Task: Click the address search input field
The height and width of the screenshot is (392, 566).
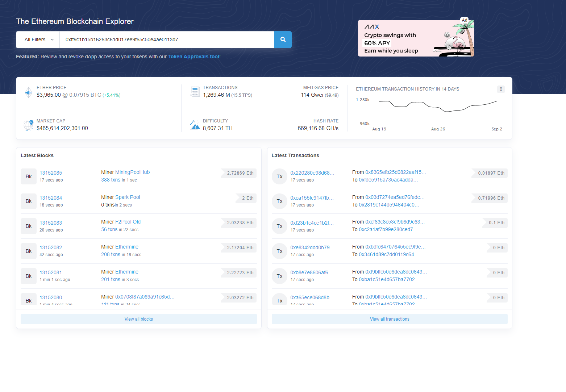Action: pos(167,39)
